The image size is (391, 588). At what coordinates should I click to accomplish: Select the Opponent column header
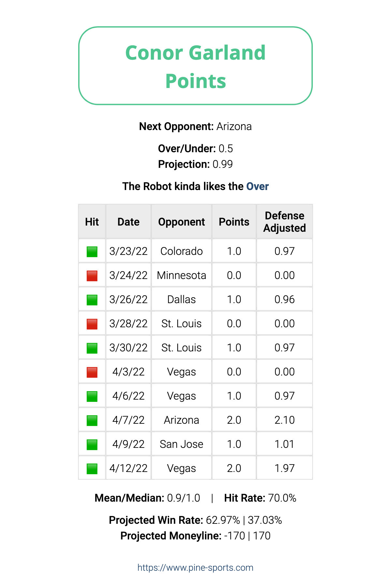click(x=181, y=222)
